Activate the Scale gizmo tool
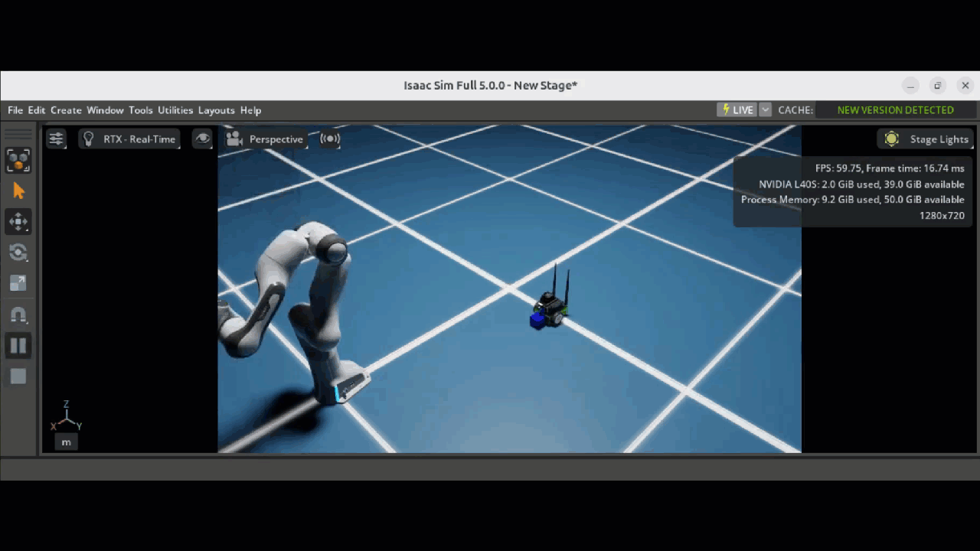980x551 pixels. (18, 283)
